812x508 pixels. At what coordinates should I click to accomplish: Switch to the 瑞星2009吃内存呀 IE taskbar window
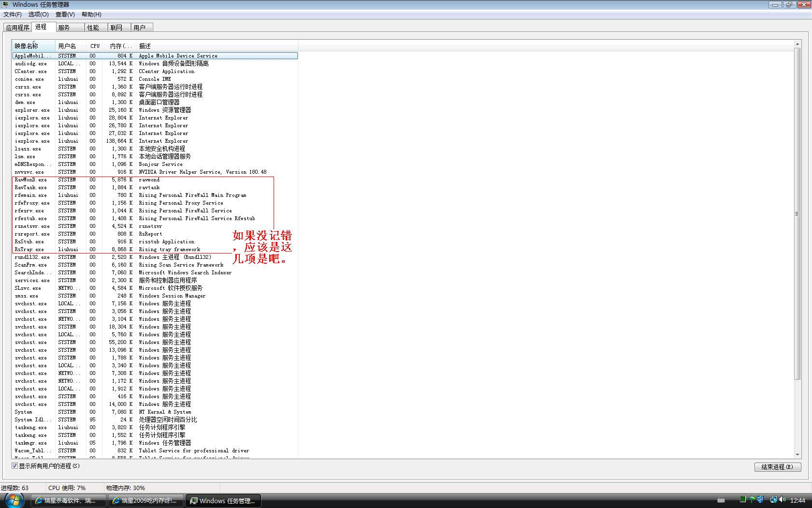pyautogui.click(x=146, y=501)
